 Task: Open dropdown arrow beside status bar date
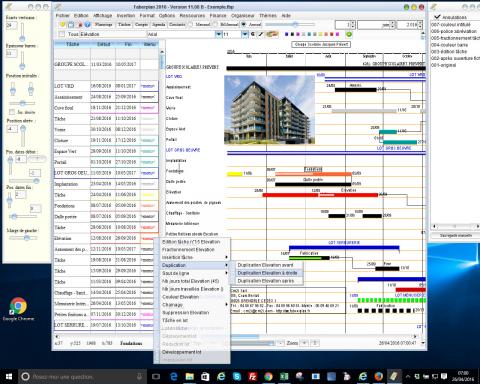423,343
